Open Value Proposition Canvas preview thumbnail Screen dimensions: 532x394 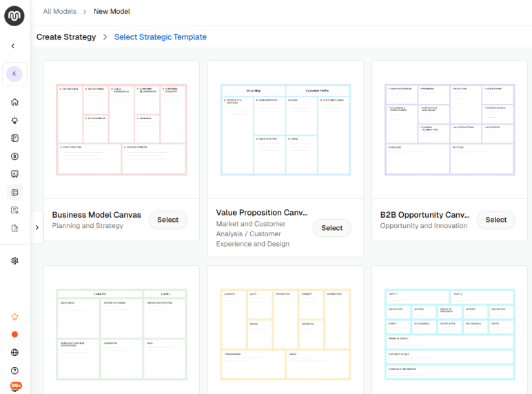click(285, 129)
